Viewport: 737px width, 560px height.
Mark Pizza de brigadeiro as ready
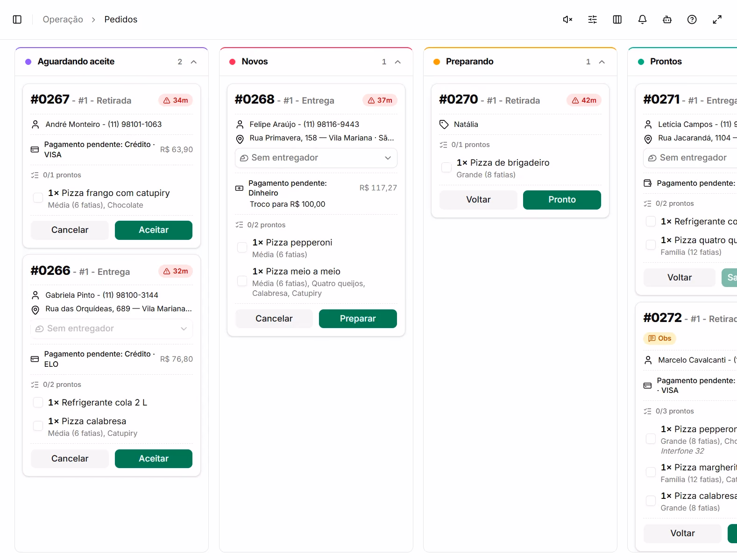(x=446, y=168)
